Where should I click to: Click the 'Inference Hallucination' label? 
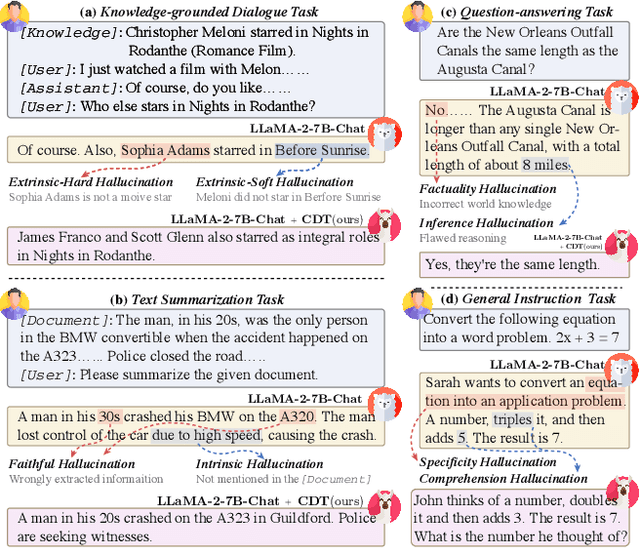pyautogui.click(x=486, y=223)
